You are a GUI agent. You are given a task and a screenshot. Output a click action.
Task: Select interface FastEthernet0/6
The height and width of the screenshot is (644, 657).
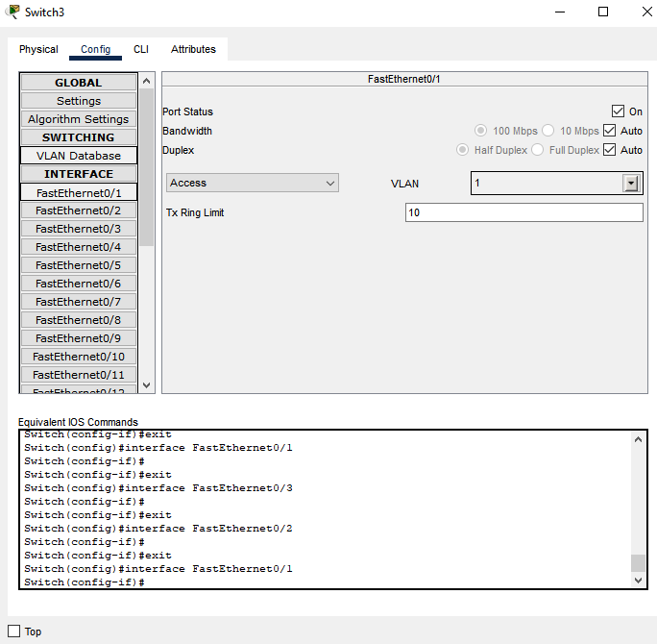click(x=79, y=284)
